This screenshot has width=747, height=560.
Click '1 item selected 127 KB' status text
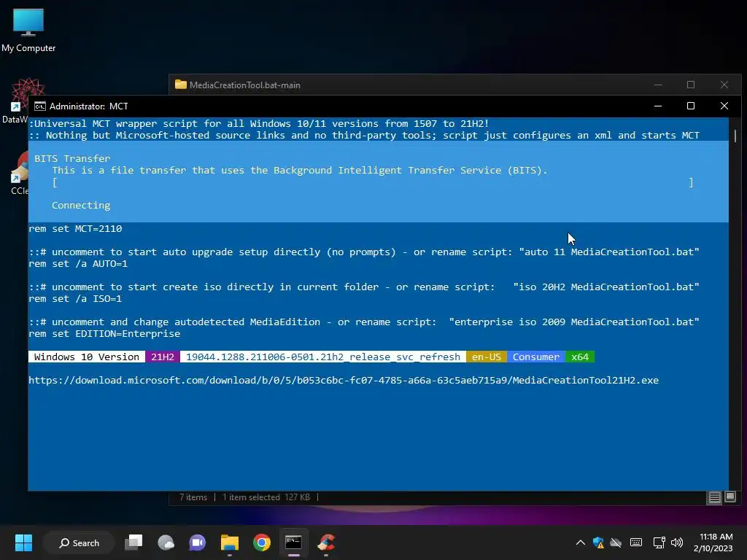[266, 497]
